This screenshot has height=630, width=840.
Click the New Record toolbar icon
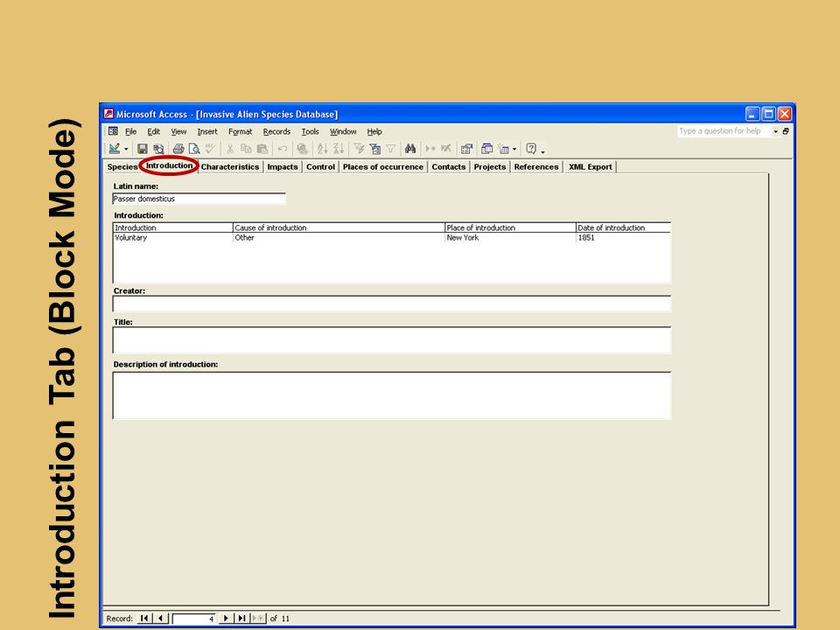coord(430,149)
